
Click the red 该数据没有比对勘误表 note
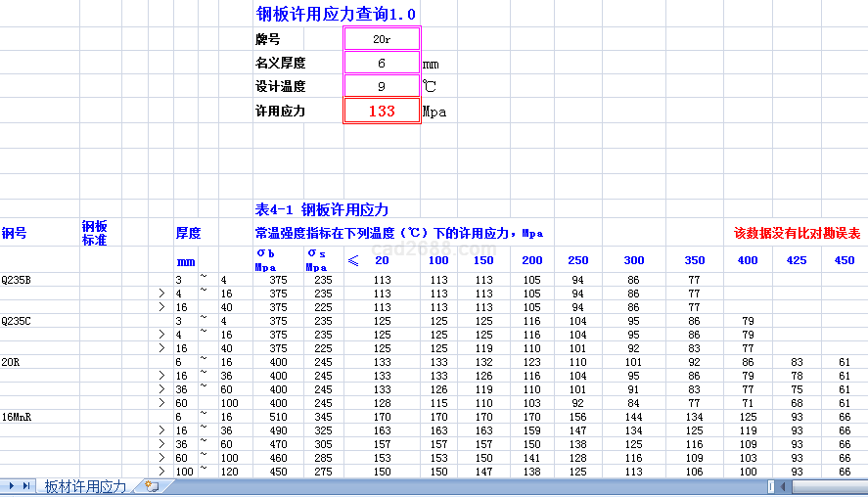click(x=797, y=234)
